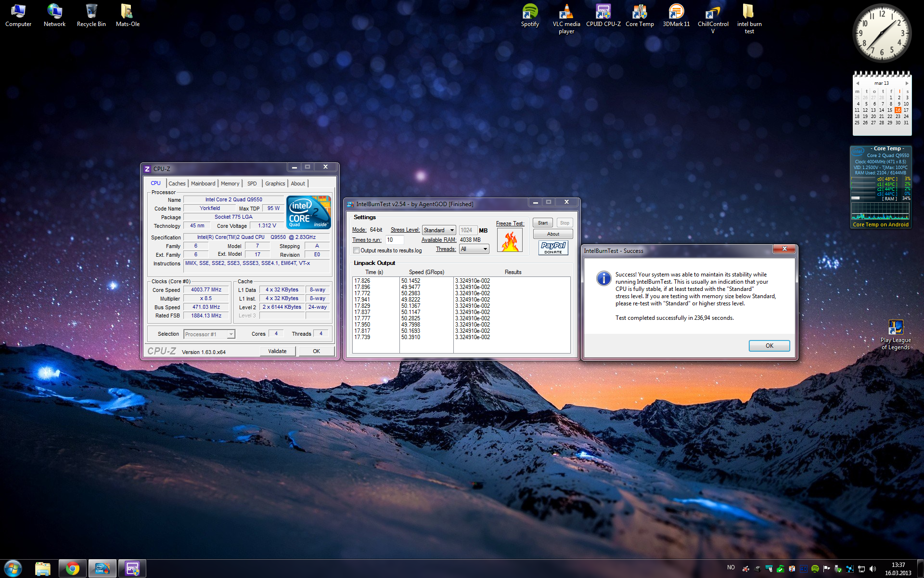The width and height of the screenshot is (924, 578).
Task: Click the Spotify icon in system tray
Action: tap(815, 569)
